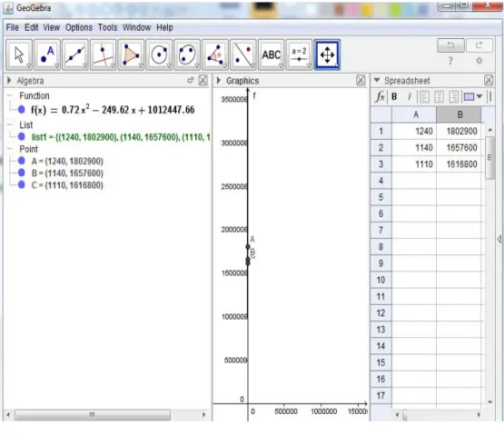Viewport: 504px width, 435px height.
Task: Toggle visibility of point B
Action: [x=22, y=173]
